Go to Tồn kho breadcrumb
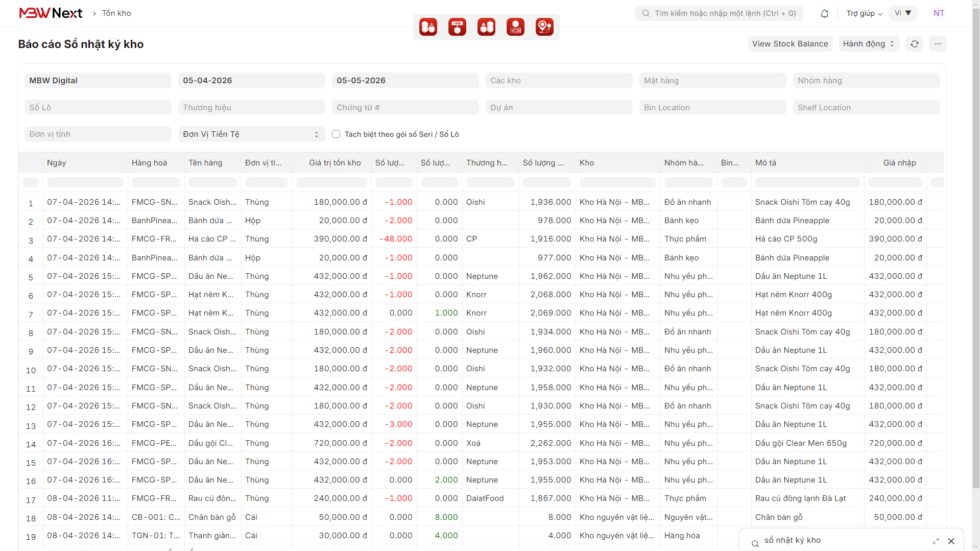This screenshot has width=980, height=551. click(116, 13)
